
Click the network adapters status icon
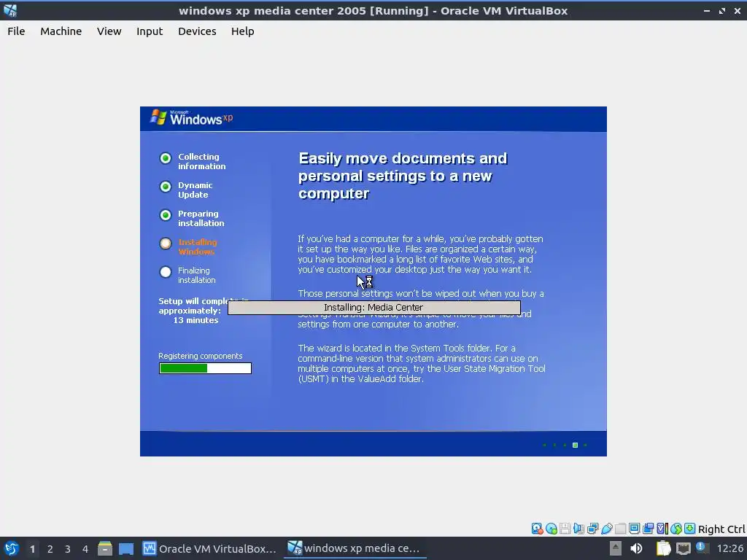592,529
